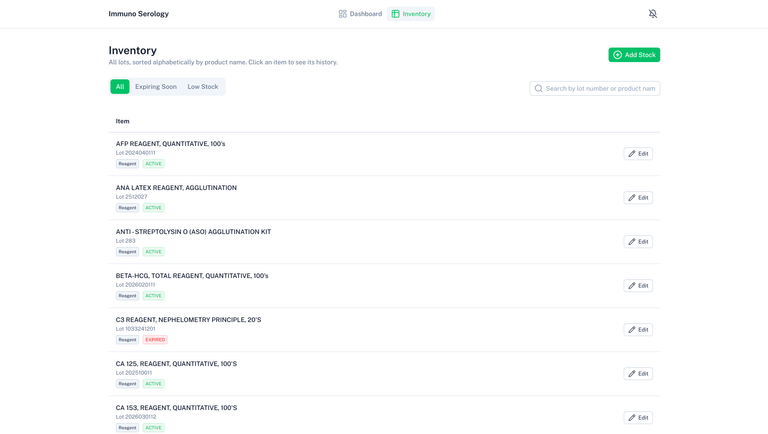
Task: Click the muted notifications bell icon
Action: 652,14
